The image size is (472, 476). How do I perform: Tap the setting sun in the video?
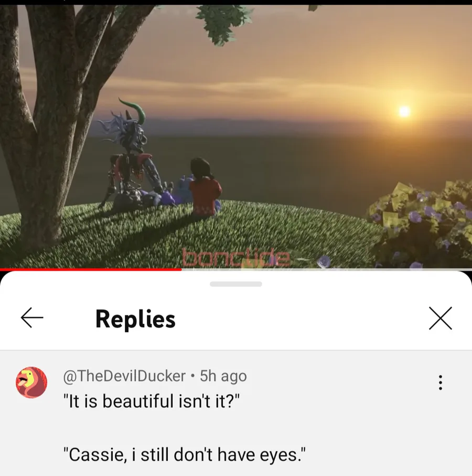pyautogui.click(x=404, y=111)
